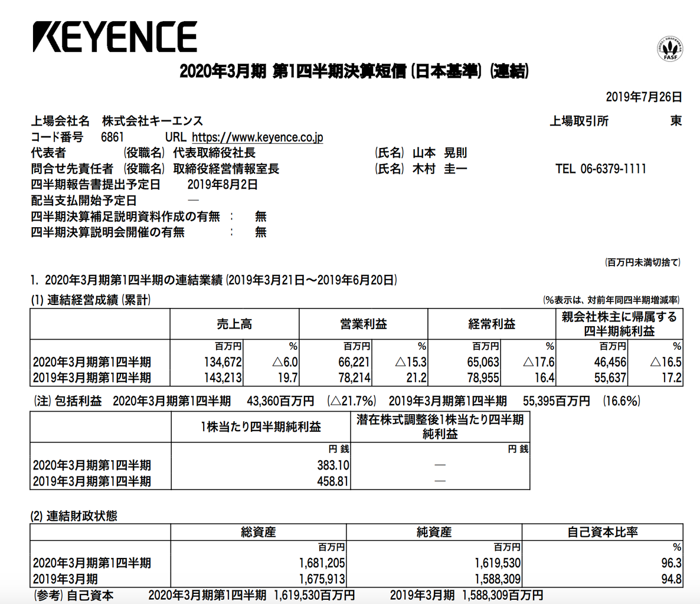Image resolution: width=700 pixels, height=604 pixels.
Task: Click phone number TEL 06-6379-1111
Action: tap(600, 169)
